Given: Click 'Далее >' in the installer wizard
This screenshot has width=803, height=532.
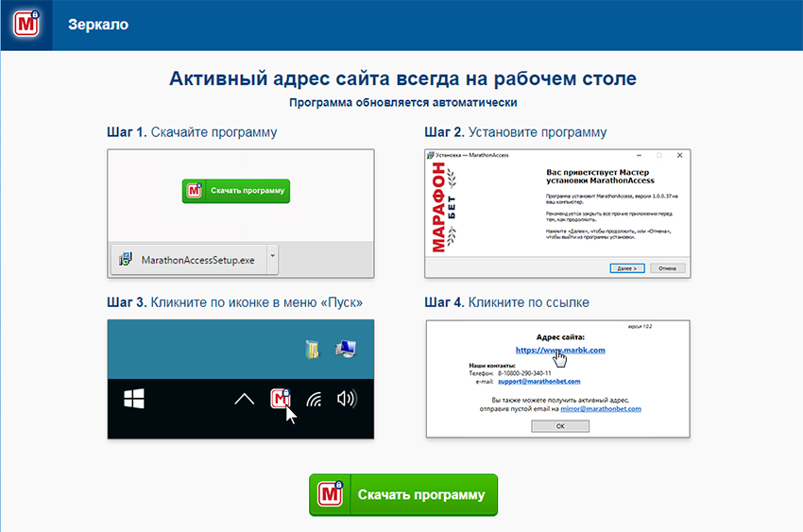Looking at the screenshot, I should tap(625, 267).
